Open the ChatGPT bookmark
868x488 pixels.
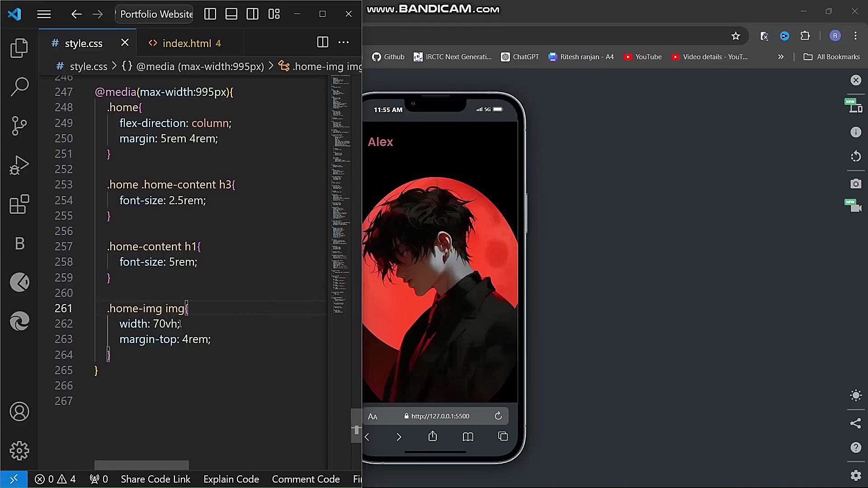[x=520, y=57]
